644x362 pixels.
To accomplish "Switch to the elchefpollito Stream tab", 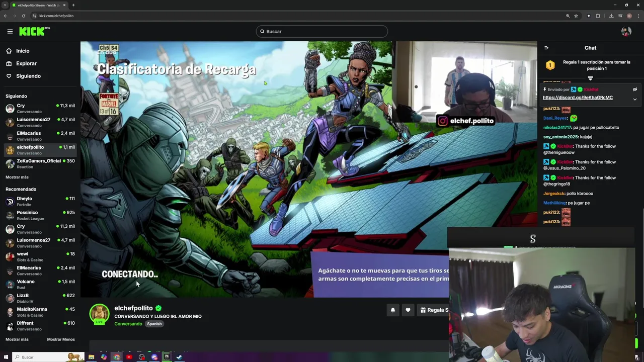I will (39, 5).
